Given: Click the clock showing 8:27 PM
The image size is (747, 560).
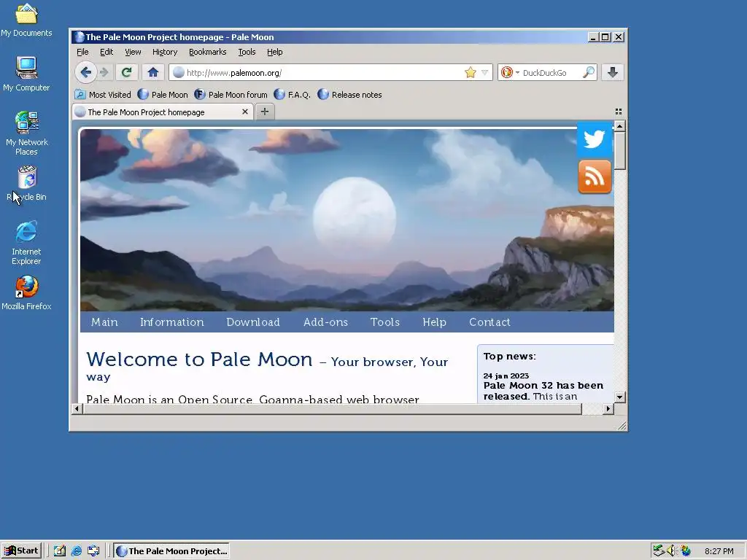Looking at the screenshot, I should pyautogui.click(x=719, y=551).
